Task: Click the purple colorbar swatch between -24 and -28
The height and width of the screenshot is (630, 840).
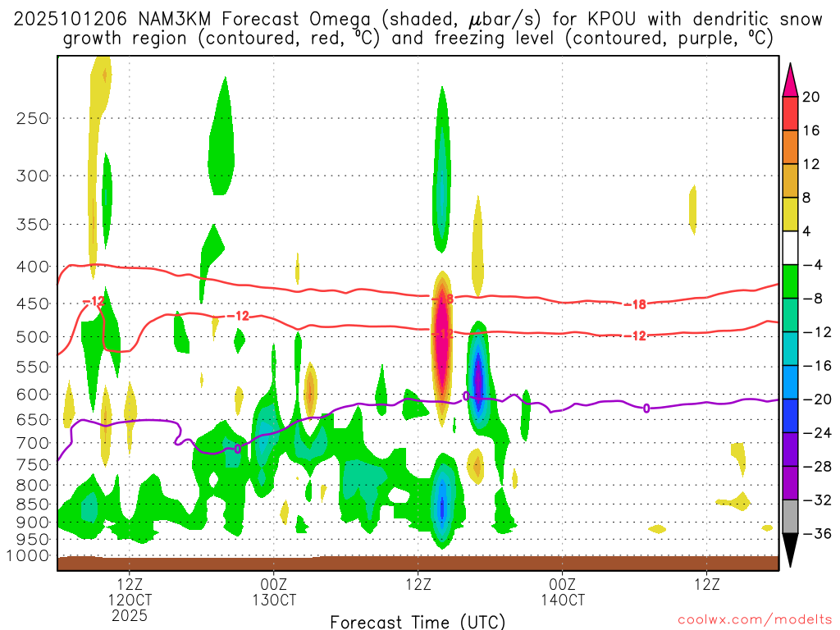Action: [790, 450]
